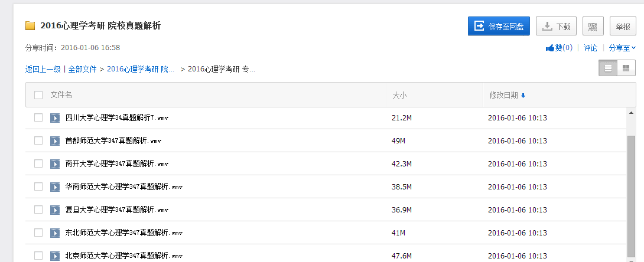Toggle the select-all files checkbox
Viewport: 644px width, 262px height.
[38, 95]
